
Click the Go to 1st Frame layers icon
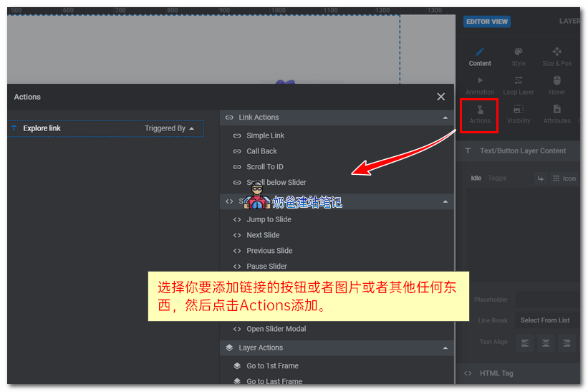coord(237,365)
